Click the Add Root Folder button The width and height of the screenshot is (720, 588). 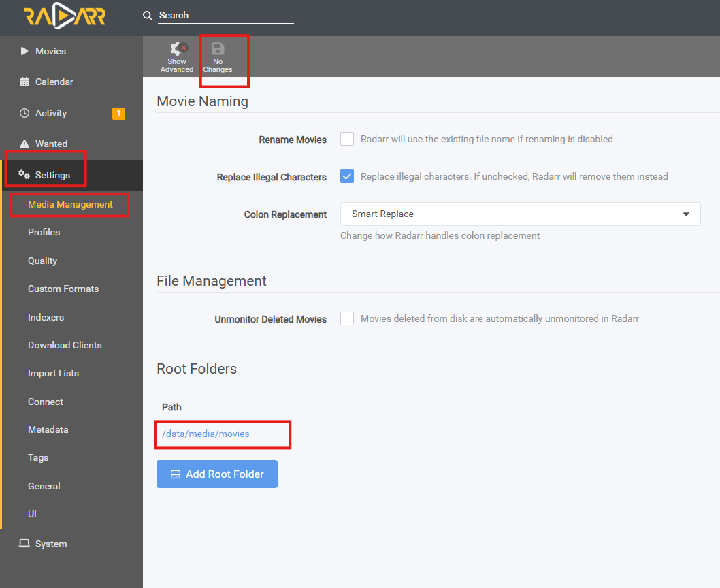point(217,474)
